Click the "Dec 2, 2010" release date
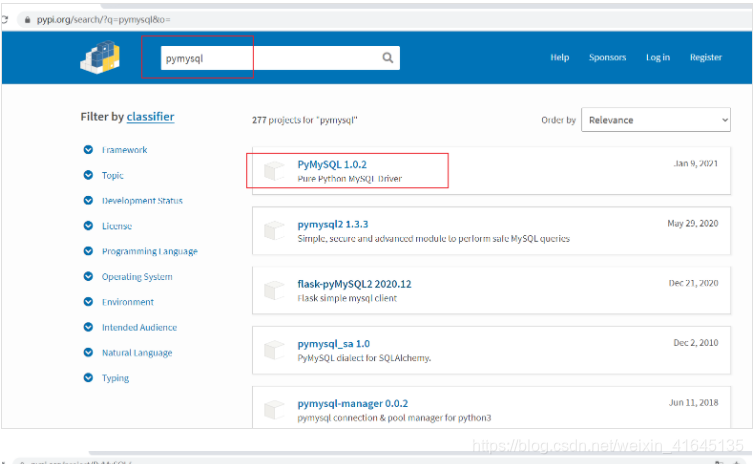This screenshot has height=464, width=753. click(696, 342)
